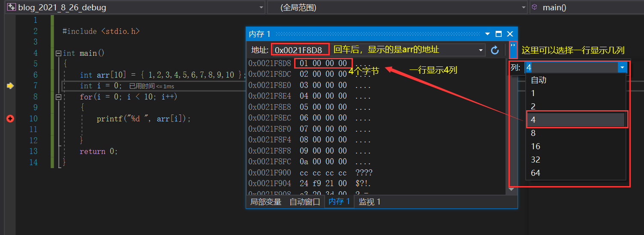The image size is (644, 235).
Task: Select 8 columns option
Action: click(575, 133)
